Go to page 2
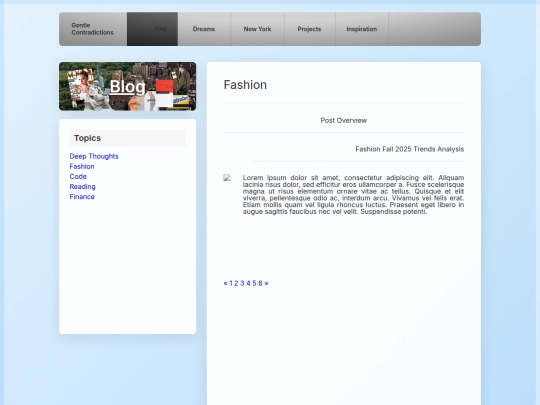 point(236,283)
